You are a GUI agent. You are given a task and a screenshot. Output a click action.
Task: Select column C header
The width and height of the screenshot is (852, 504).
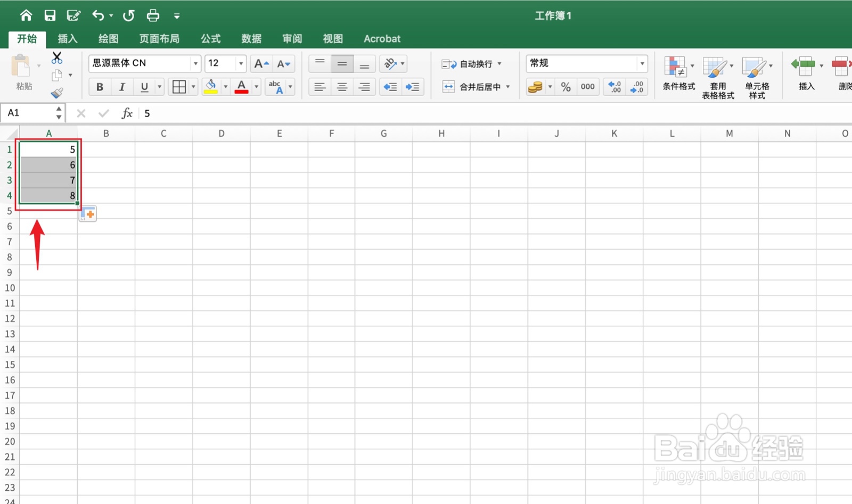click(163, 134)
